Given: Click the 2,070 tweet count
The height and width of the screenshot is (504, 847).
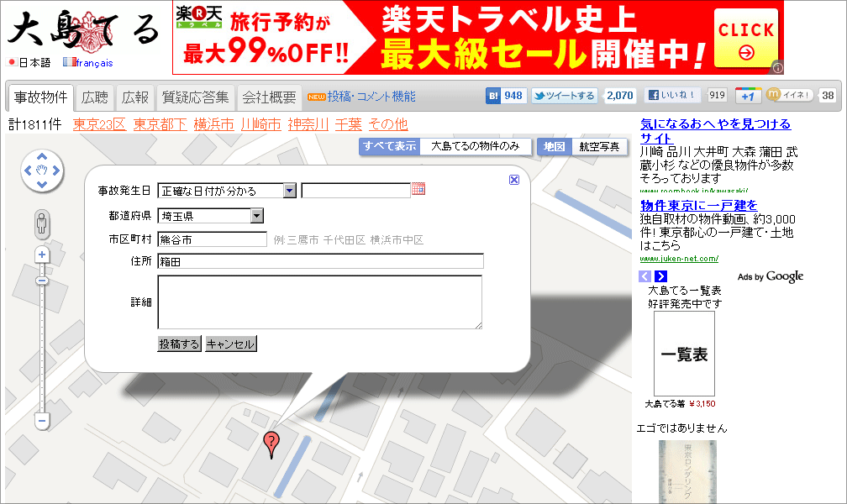Looking at the screenshot, I should click(x=619, y=96).
